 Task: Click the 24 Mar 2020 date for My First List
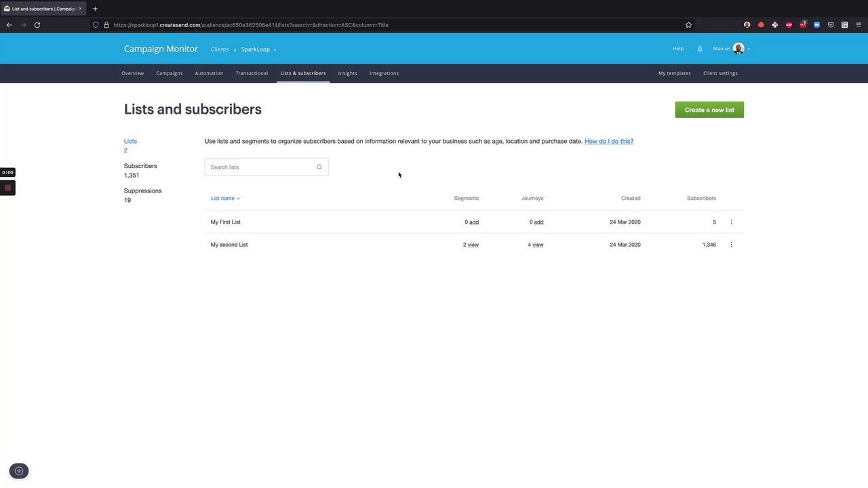click(625, 222)
